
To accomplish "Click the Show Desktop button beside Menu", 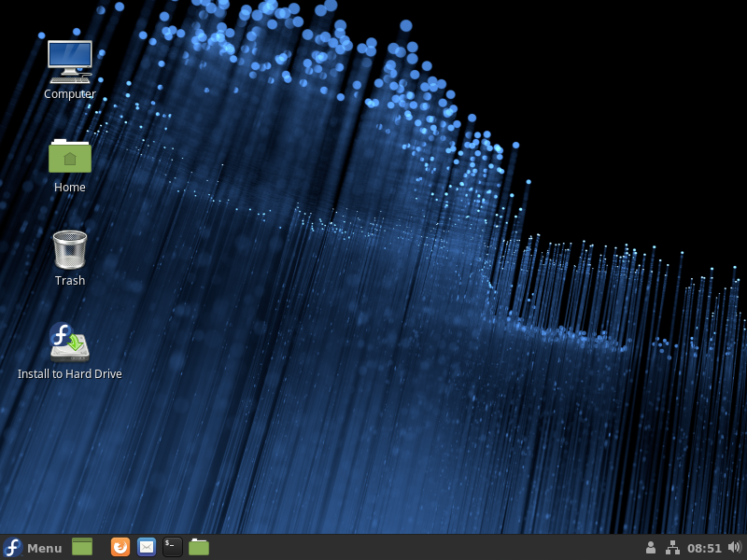I will tap(82, 547).
